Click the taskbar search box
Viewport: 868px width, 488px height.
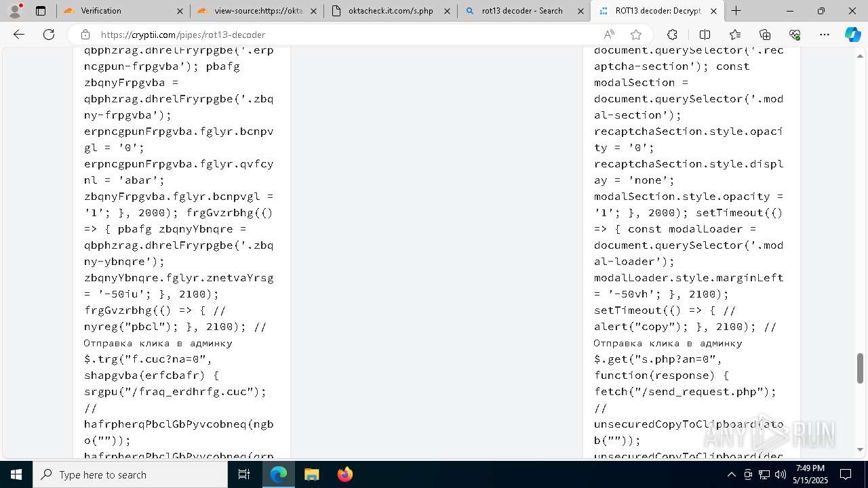pyautogui.click(x=130, y=474)
